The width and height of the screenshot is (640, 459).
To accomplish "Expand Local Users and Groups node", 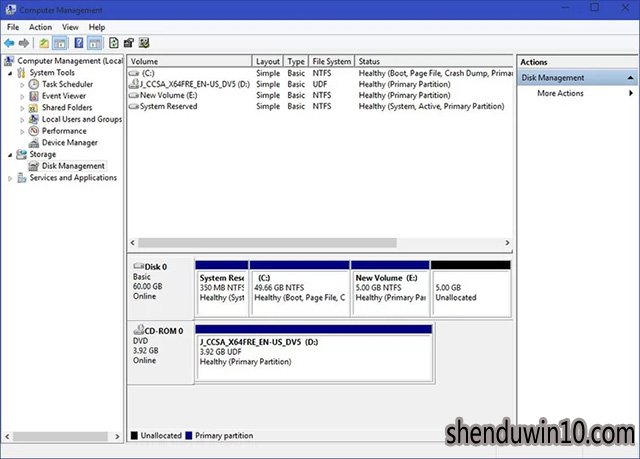I will pos(22,120).
